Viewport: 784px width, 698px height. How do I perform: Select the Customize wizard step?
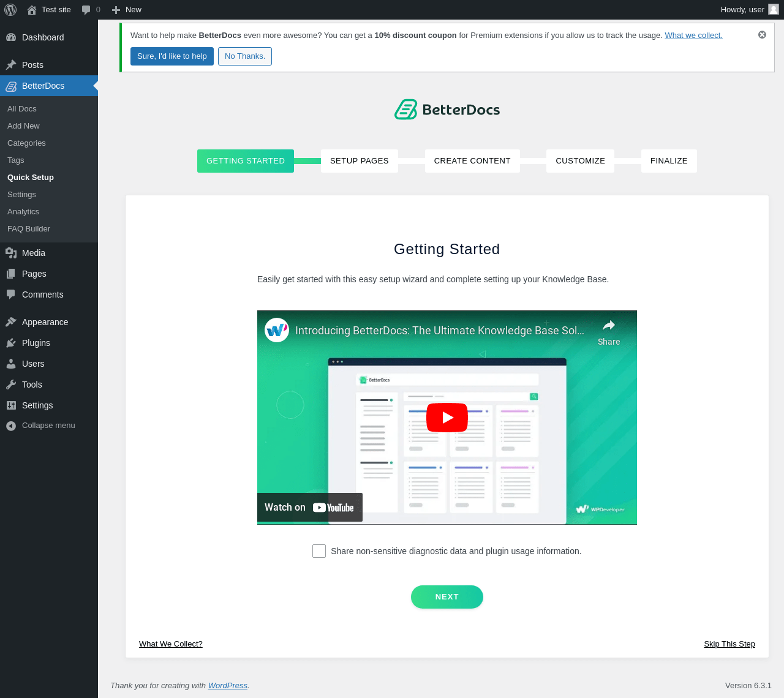[x=581, y=161]
